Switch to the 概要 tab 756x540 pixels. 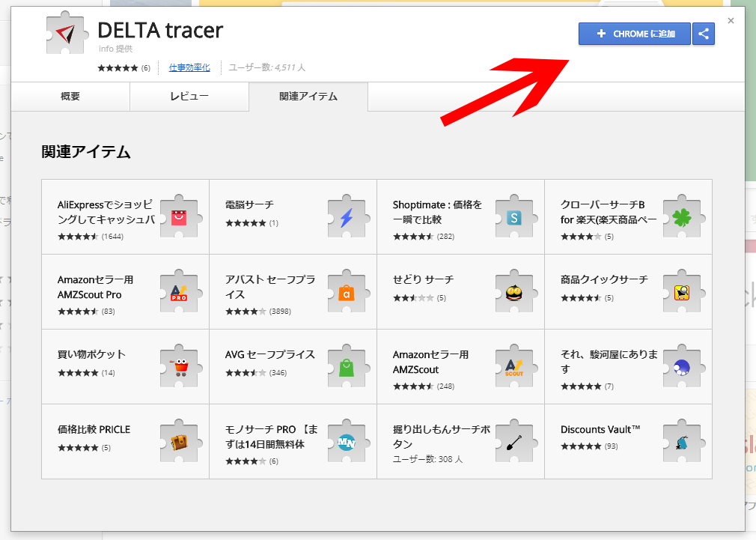click(70, 97)
